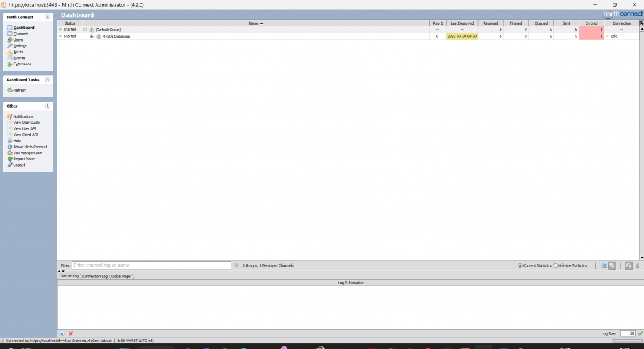Image resolution: width=644 pixels, height=349 pixels.
Task: Collapse the Dashboard Tasks panel
Action: click(x=47, y=80)
